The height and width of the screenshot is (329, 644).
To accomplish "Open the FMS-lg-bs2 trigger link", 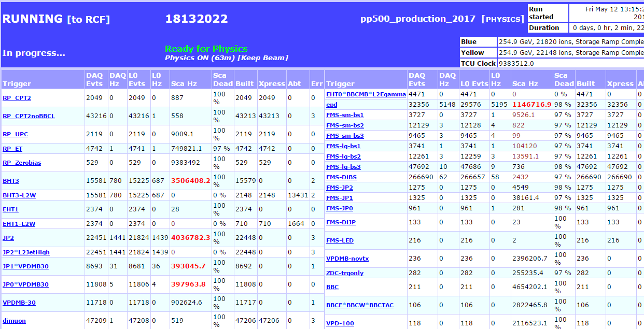I will 343,156.
